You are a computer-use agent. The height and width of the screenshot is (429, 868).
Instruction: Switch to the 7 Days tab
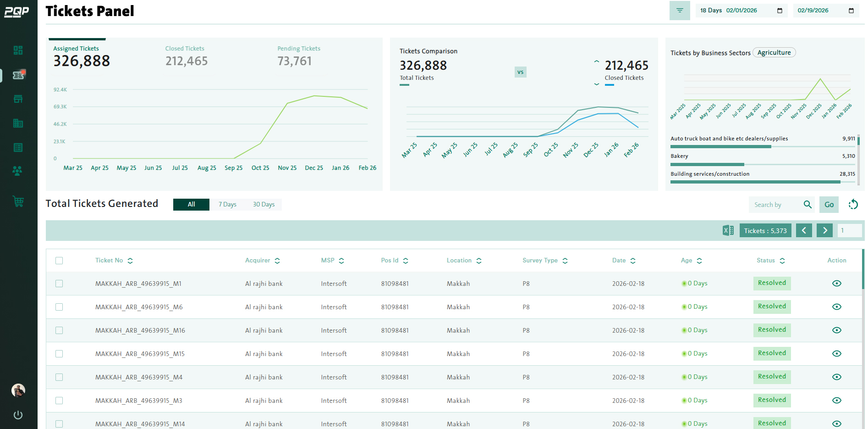point(227,204)
